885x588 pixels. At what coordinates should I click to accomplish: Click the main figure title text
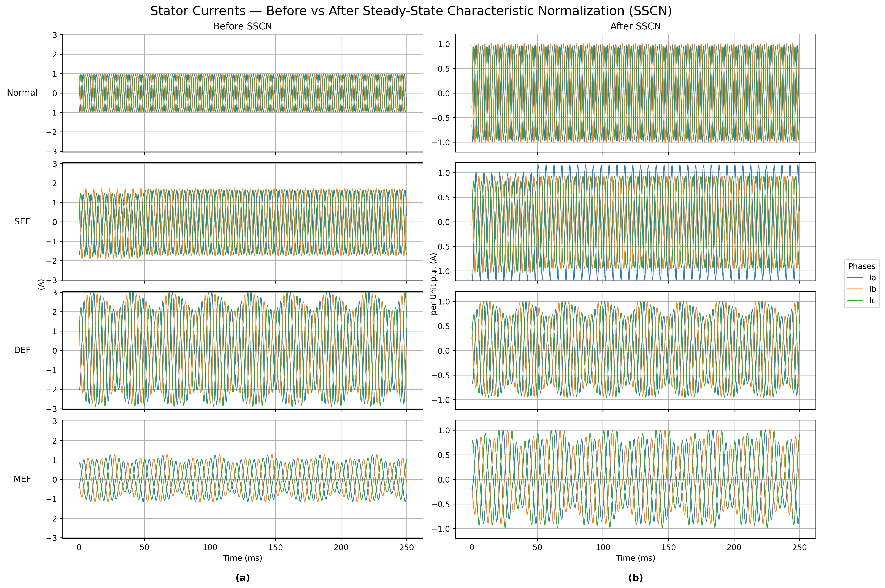point(411,11)
